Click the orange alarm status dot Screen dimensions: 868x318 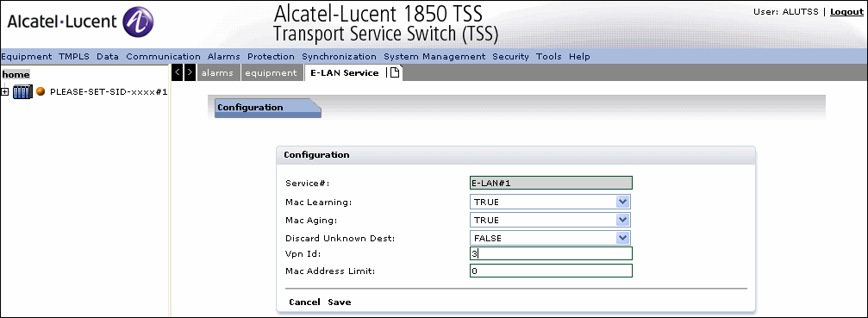click(x=41, y=91)
